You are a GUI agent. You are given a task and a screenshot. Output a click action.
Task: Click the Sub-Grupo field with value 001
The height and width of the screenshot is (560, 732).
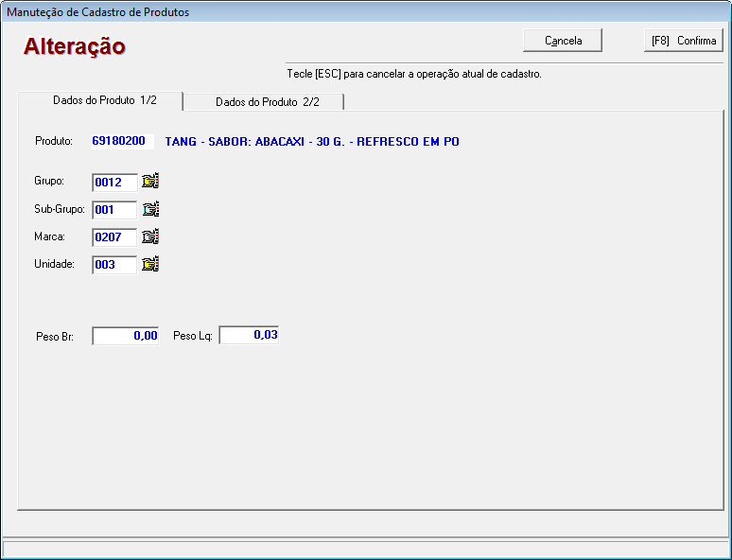coord(114,210)
